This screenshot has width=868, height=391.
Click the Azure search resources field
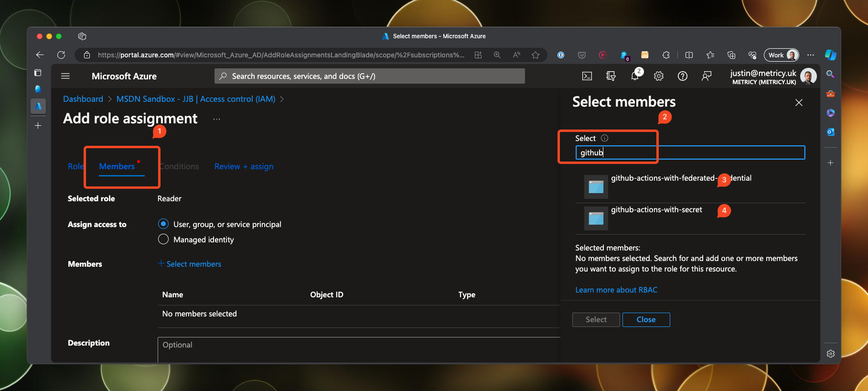click(x=370, y=76)
